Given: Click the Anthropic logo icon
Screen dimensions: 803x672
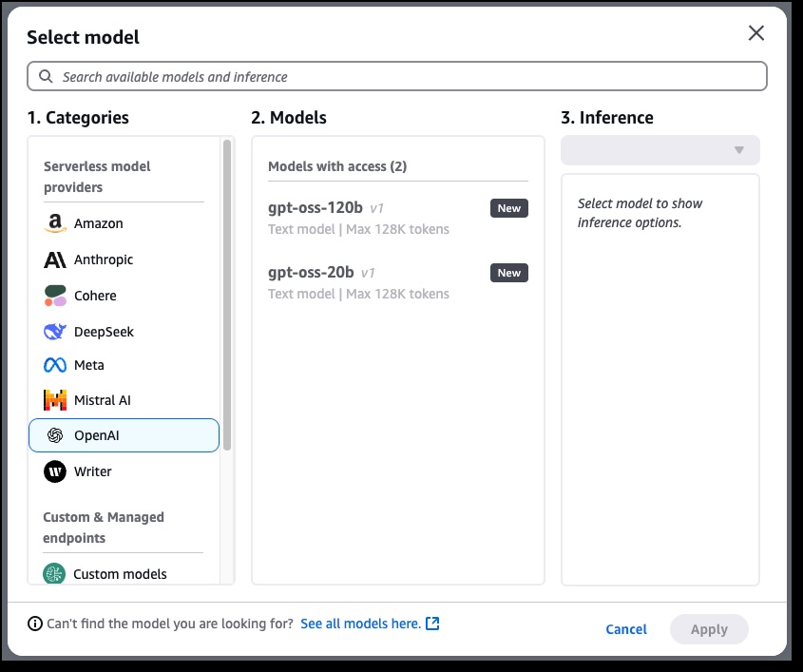Looking at the screenshot, I should click(x=55, y=259).
